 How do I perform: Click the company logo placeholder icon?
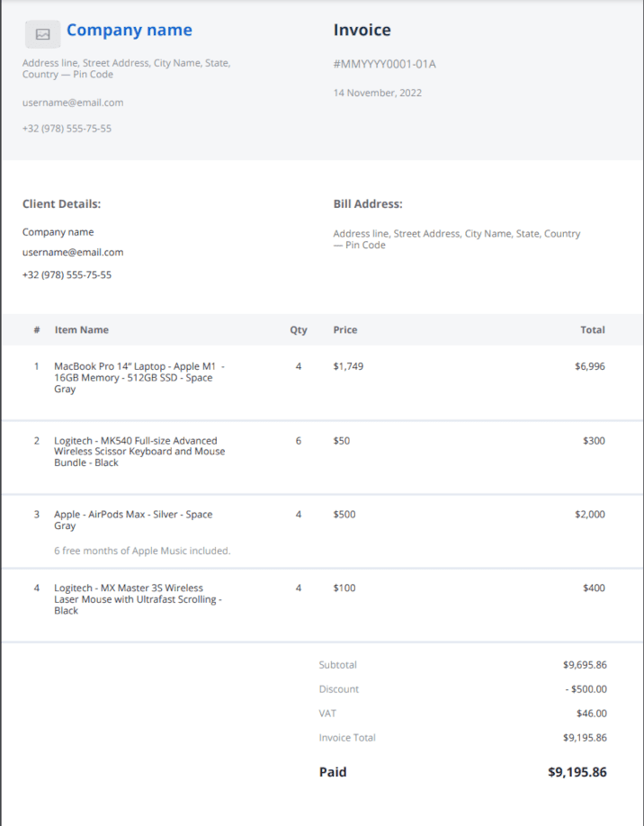click(42, 34)
